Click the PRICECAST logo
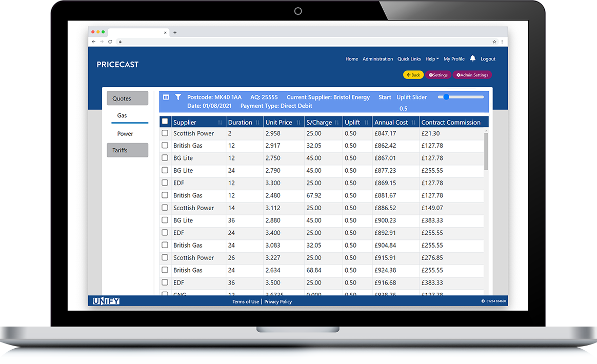This screenshot has height=364, width=597. click(117, 65)
